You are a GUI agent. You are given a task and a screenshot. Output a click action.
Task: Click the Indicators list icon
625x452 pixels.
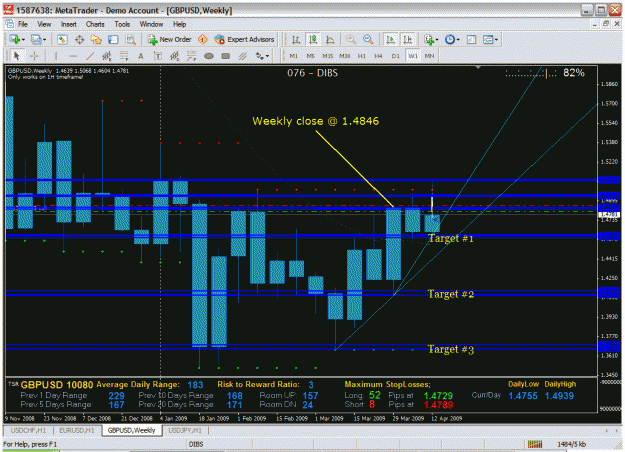tap(429, 39)
